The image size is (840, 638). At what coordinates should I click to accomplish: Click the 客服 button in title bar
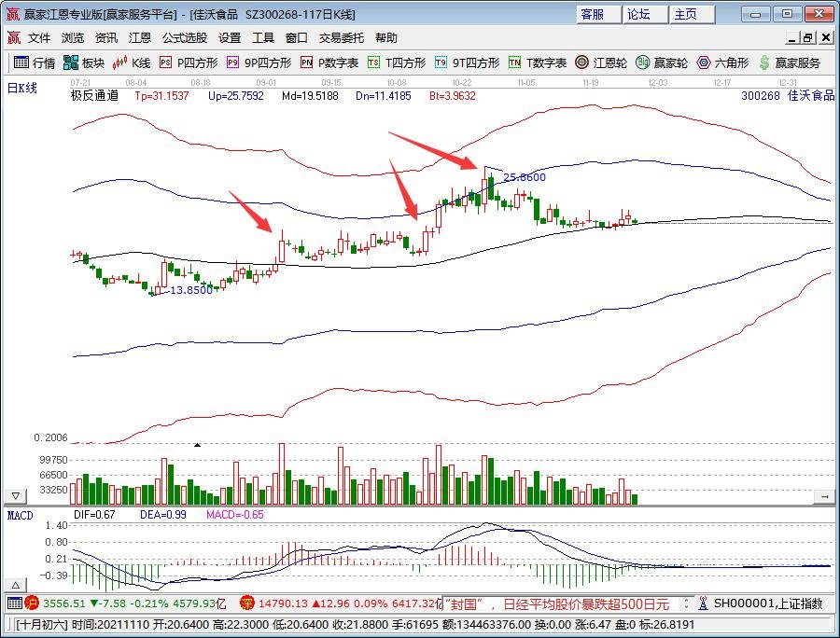tap(598, 14)
